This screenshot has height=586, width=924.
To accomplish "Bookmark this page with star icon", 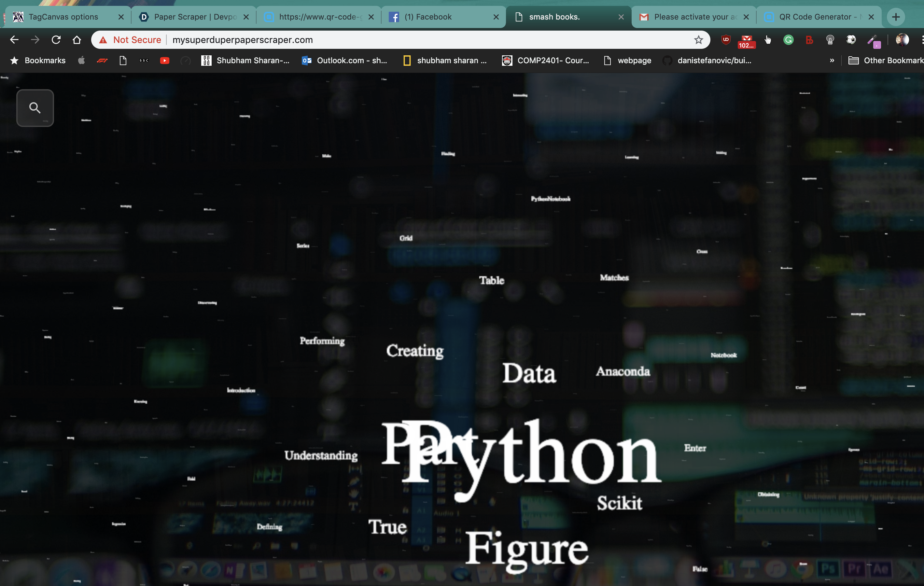I will 698,39.
